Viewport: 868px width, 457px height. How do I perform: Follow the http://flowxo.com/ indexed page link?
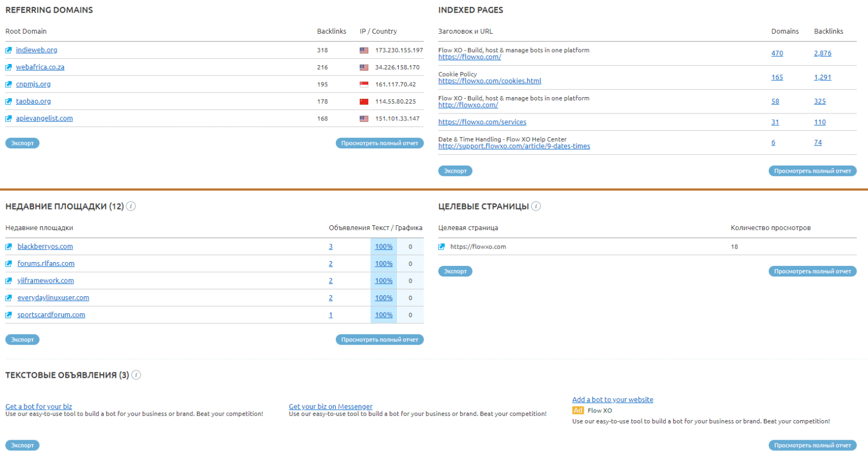(468, 105)
